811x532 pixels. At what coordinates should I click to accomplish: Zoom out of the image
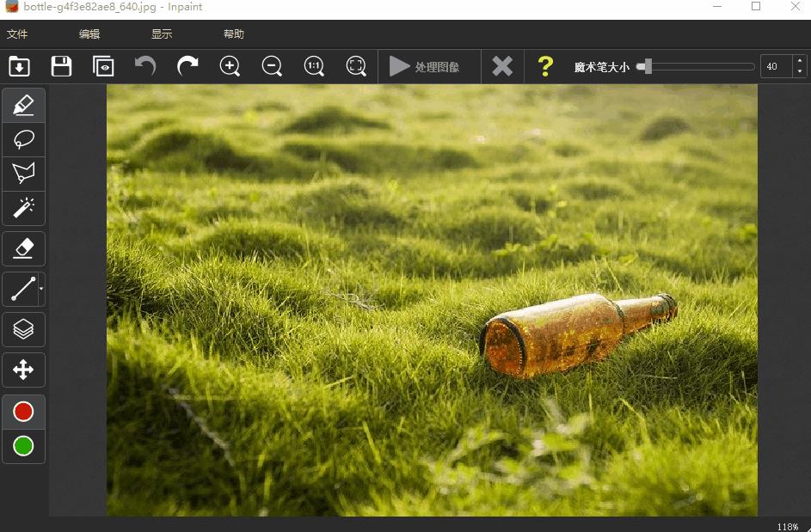(x=272, y=66)
